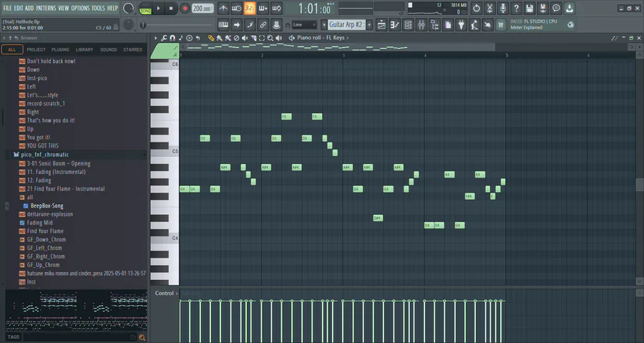The image size is (644, 343).
Task: Click the touch controller hand icon
Action: click(487, 24)
